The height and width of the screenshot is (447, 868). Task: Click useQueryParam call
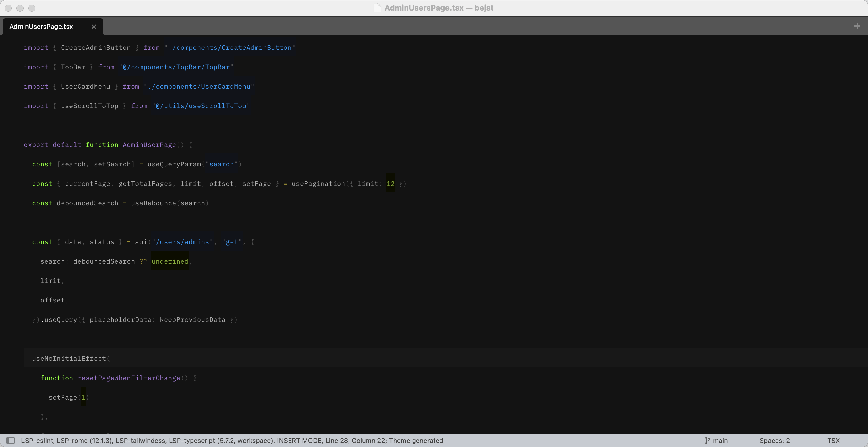174,164
